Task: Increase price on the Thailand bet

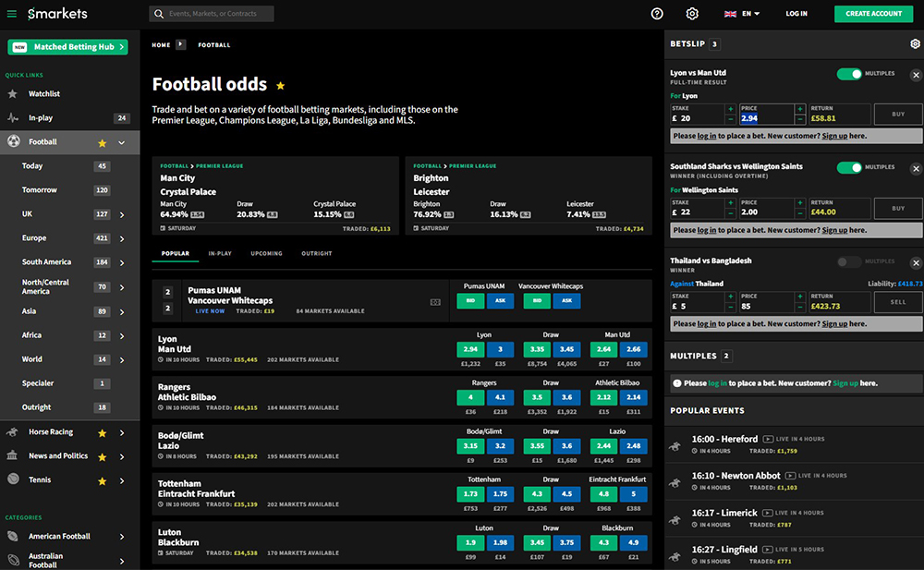Action: click(x=799, y=297)
